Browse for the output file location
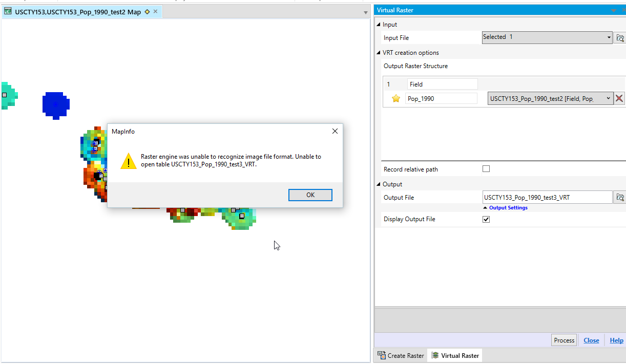 click(620, 197)
